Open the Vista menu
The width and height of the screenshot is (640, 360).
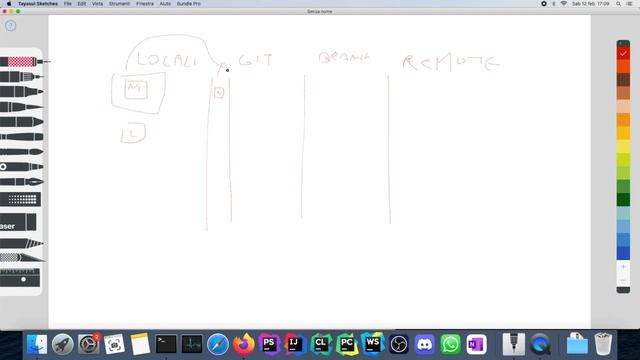click(97, 4)
